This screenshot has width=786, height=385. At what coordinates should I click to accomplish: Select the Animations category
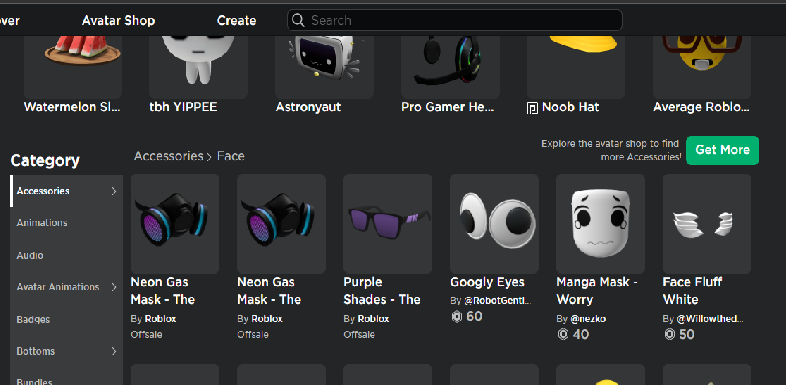click(67, 223)
